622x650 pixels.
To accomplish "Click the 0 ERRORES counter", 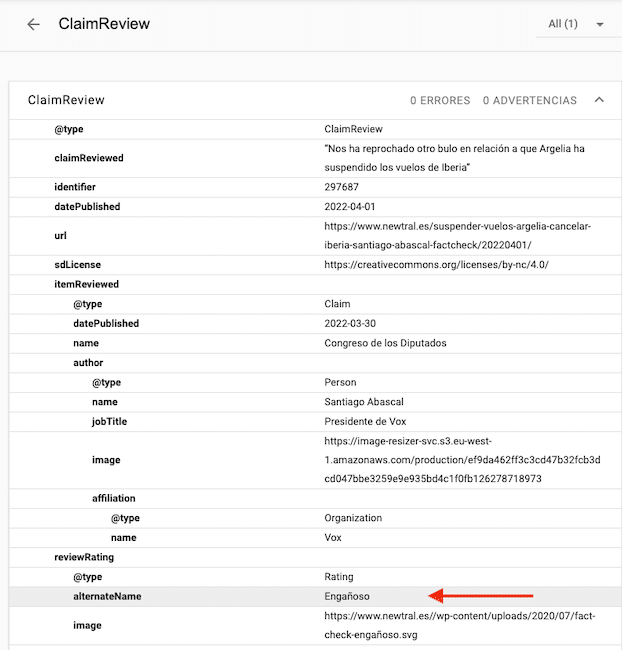I will point(440,100).
